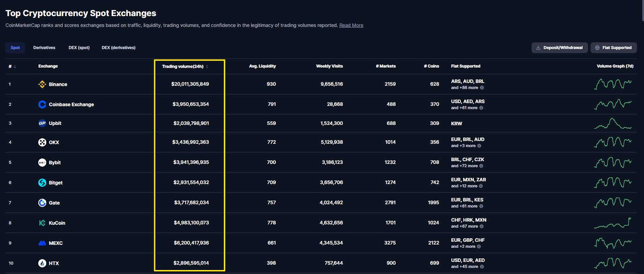
Task: Click HTX's volume $2,896,595,014
Action: tap(191, 263)
